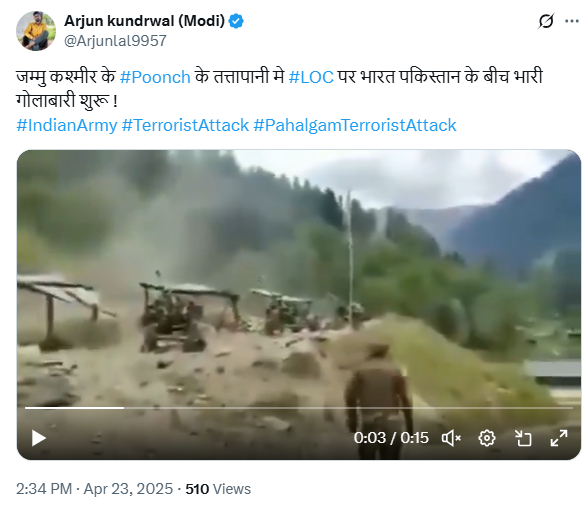This screenshot has width=588, height=507.
Task: Click the Grok explain icon
Action: pyautogui.click(x=546, y=21)
